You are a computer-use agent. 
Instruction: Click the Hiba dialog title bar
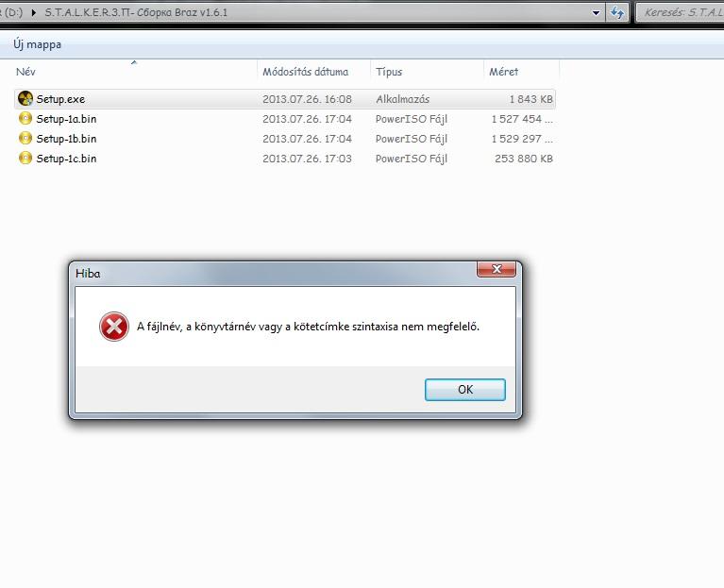pos(273,273)
